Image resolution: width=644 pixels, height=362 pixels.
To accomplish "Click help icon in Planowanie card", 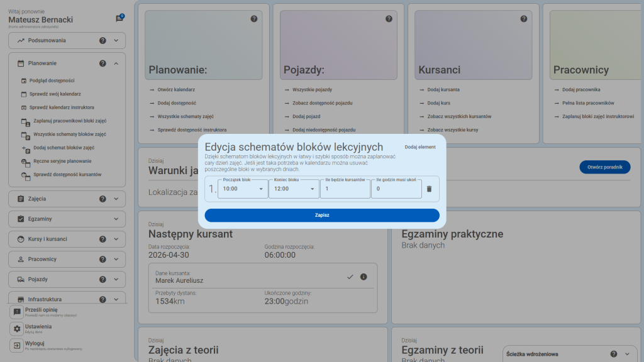I will (254, 19).
